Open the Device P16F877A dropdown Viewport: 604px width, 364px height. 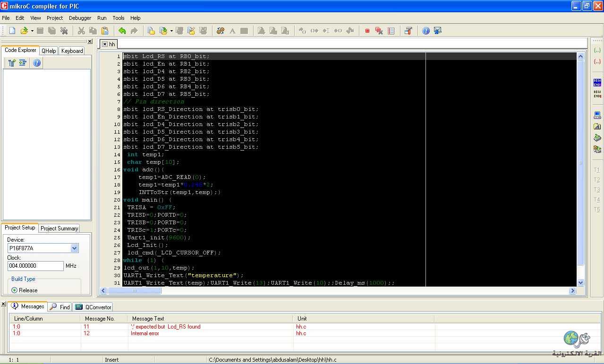(x=74, y=248)
